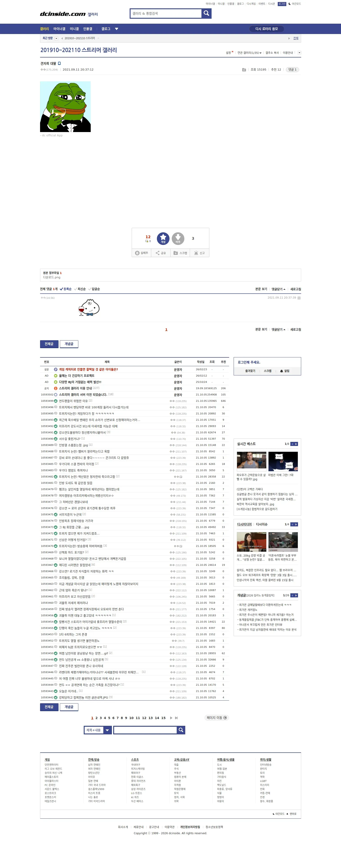Share the post via 공유
The height and width of the screenshot is (868, 341).
click(x=160, y=253)
